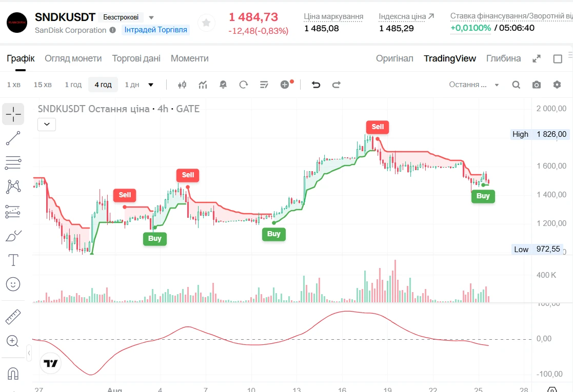The image size is (573, 392).
Task: Collapse the indicator legend chevron
Action: point(47,125)
